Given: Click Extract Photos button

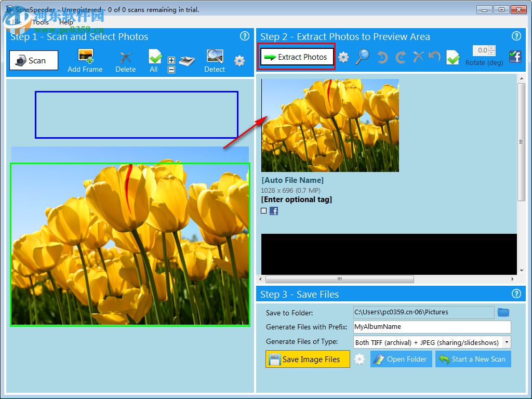Looking at the screenshot, I should pos(297,57).
